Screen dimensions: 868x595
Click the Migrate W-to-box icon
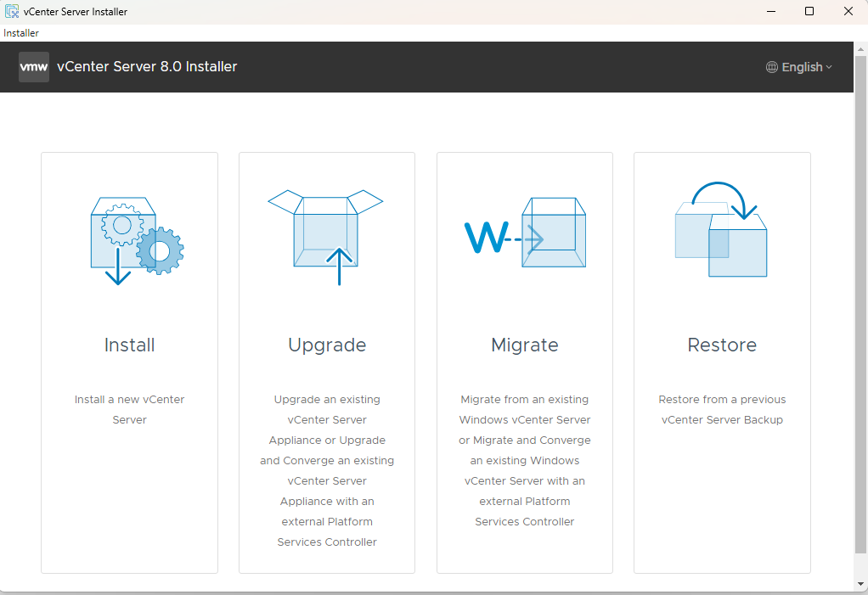(525, 233)
